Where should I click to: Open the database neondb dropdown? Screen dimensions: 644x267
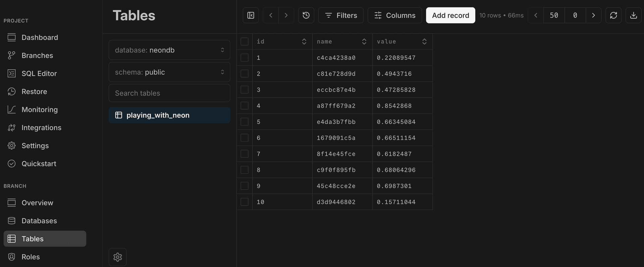click(169, 50)
